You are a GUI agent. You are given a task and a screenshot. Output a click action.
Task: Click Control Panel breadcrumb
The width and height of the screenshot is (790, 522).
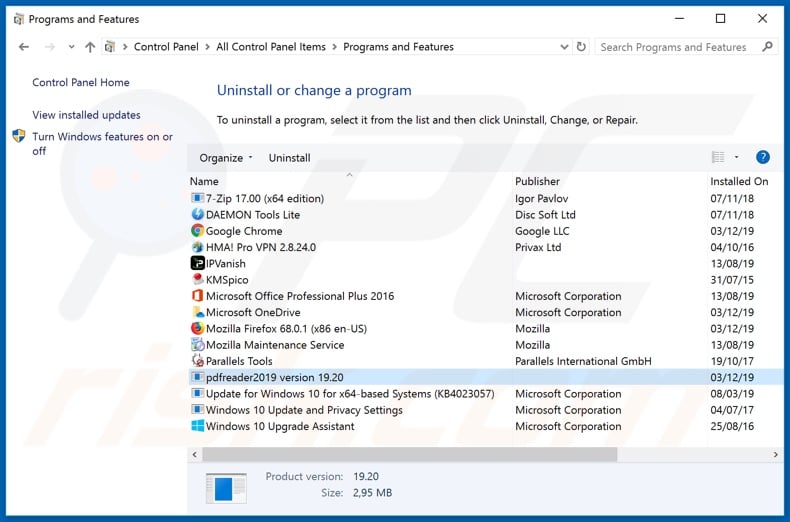pyautogui.click(x=166, y=47)
